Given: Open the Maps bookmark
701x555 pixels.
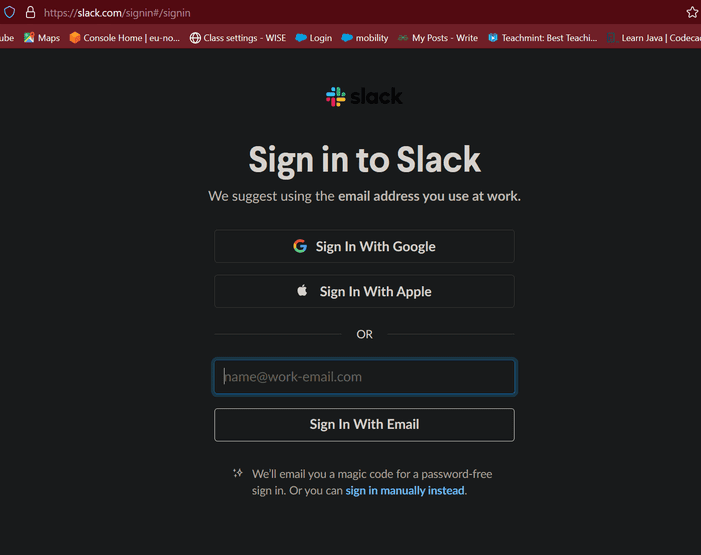Looking at the screenshot, I should (x=42, y=38).
